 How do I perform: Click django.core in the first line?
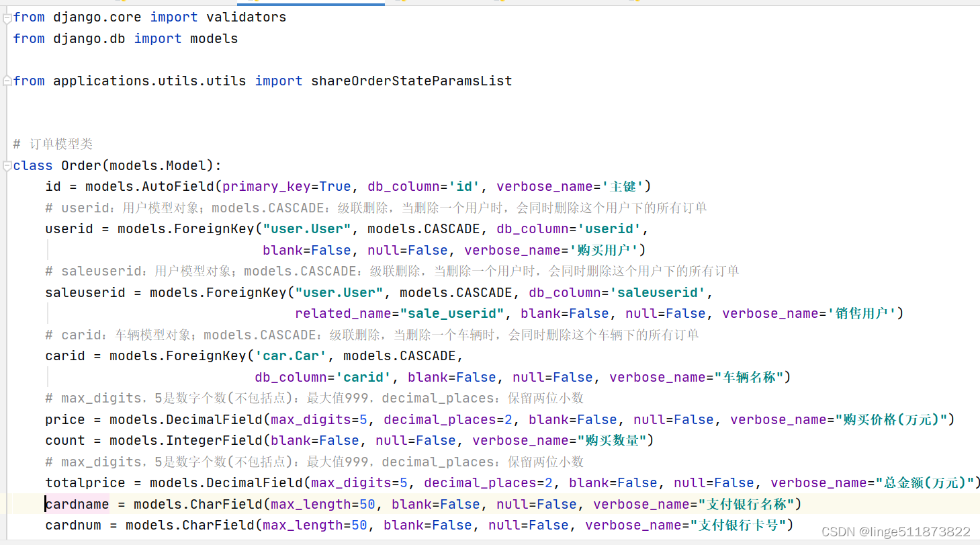pos(97,17)
